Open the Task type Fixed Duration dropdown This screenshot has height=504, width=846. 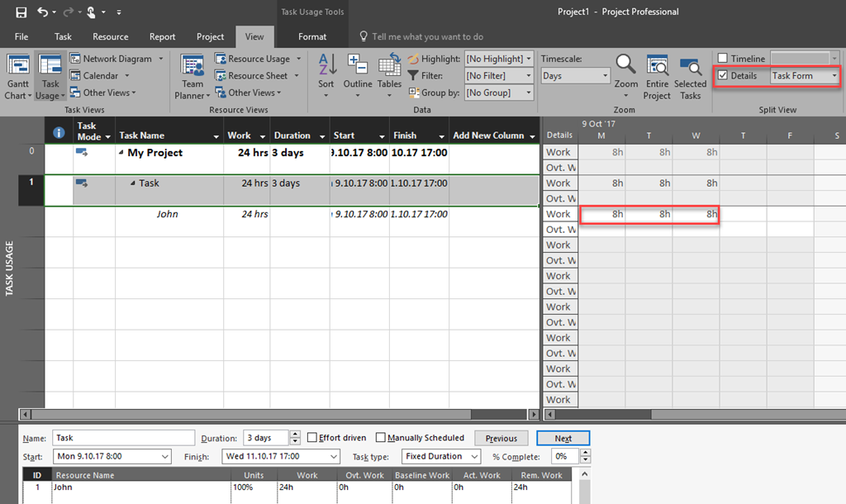coord(474,457)
